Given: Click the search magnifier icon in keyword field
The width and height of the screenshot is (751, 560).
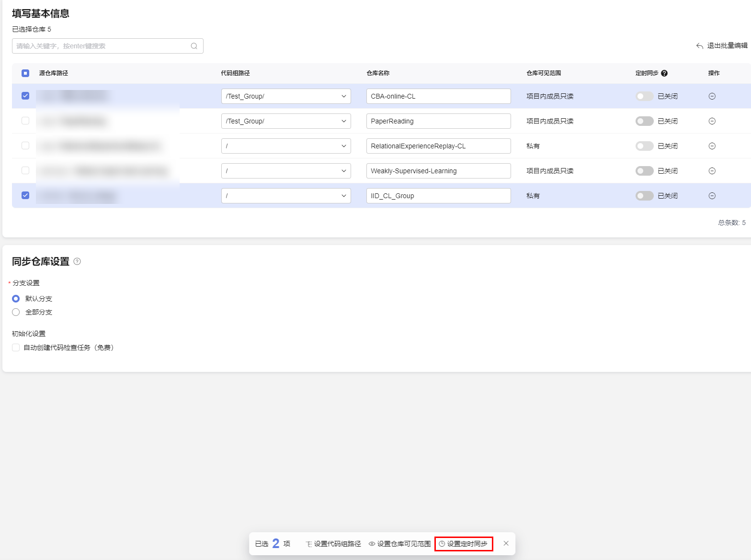Looking at the screenshot, I should pos(194,46).
